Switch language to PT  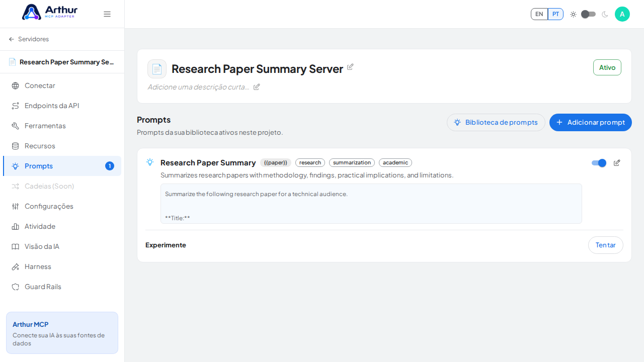coord(555,14)
